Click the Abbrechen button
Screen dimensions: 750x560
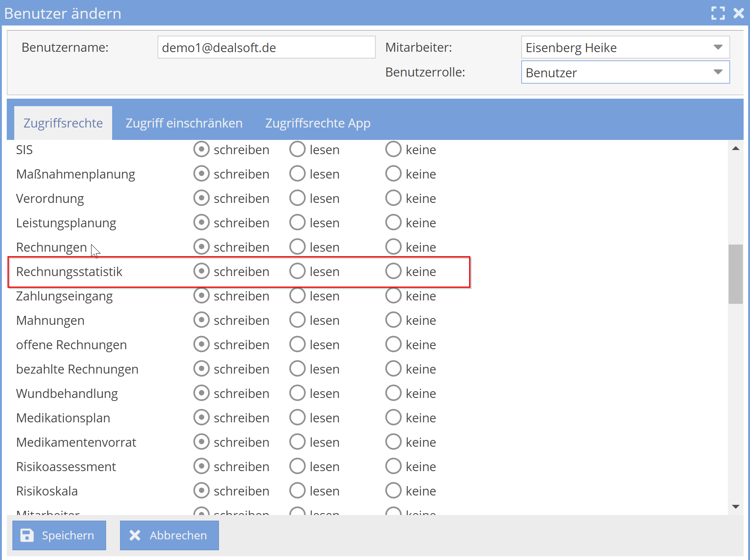(169, 535)
